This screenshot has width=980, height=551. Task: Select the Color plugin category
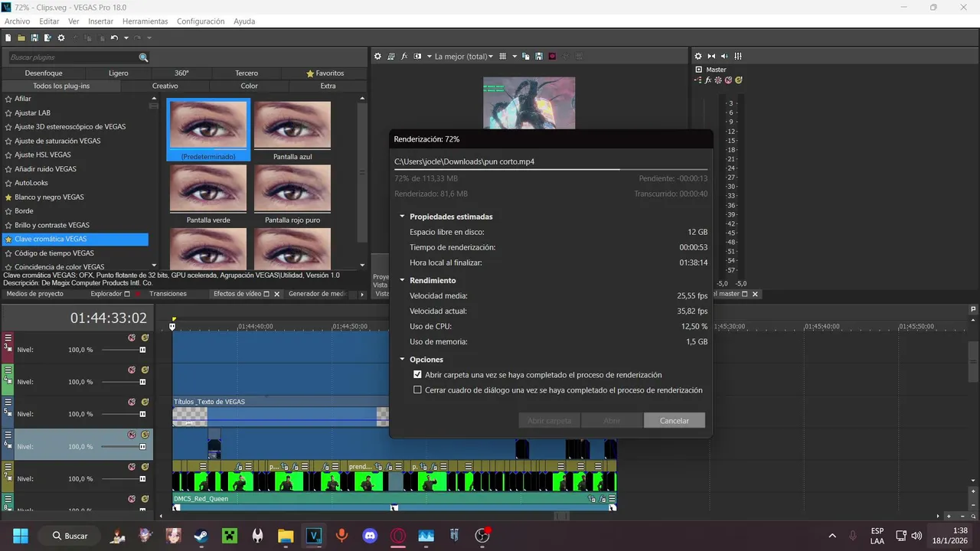click(x=250, y=86)
